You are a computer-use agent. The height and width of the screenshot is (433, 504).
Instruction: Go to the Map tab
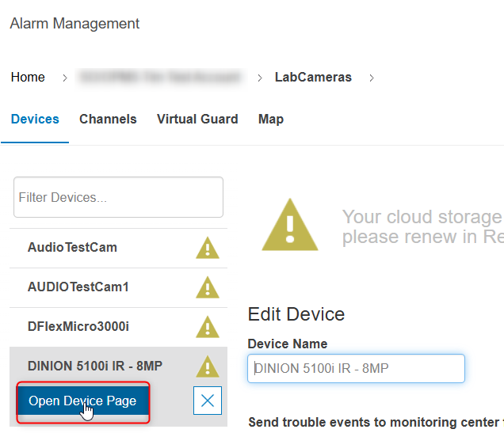pos(271,120)
